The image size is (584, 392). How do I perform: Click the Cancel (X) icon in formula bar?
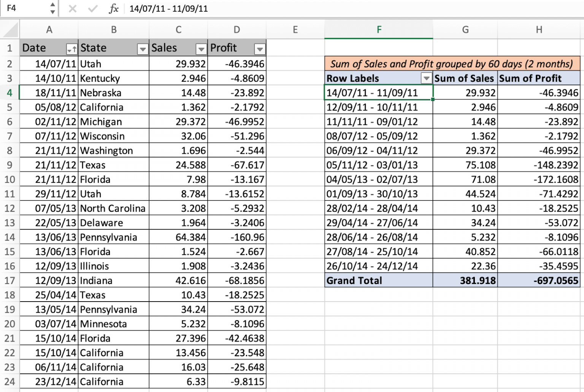(72, 8)
